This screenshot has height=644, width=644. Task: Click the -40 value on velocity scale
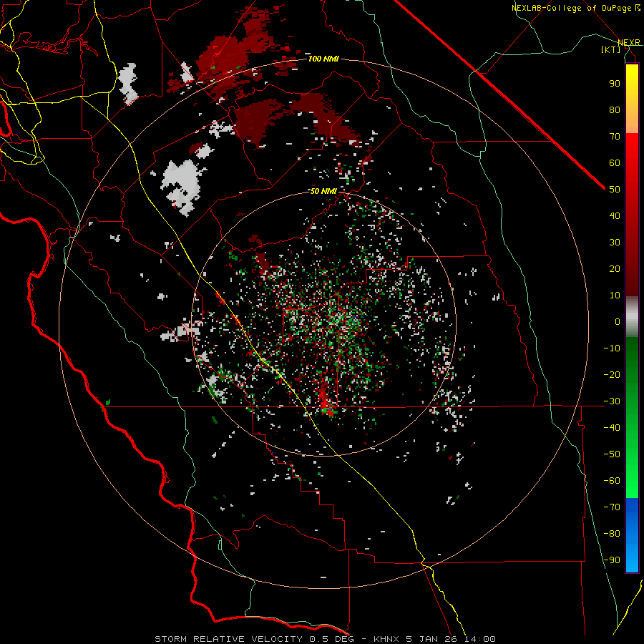(612, 428)
